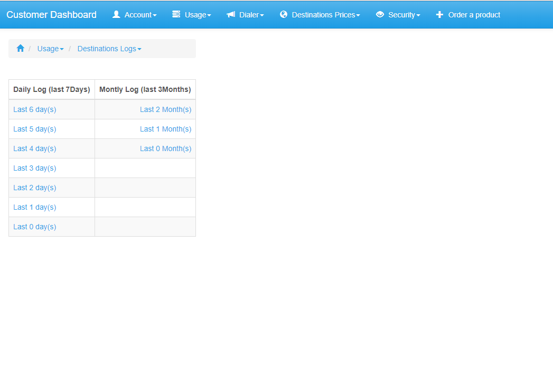The image size is (553, 392).
Task: Go to Customer Dashboard brand link
Action: [51, 15]
